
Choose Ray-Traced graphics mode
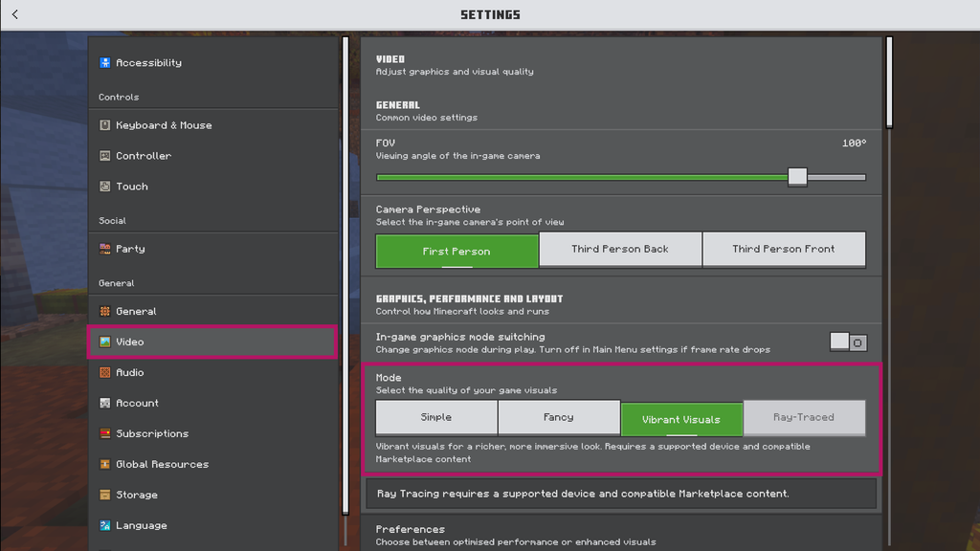click(x=804, y=417)
